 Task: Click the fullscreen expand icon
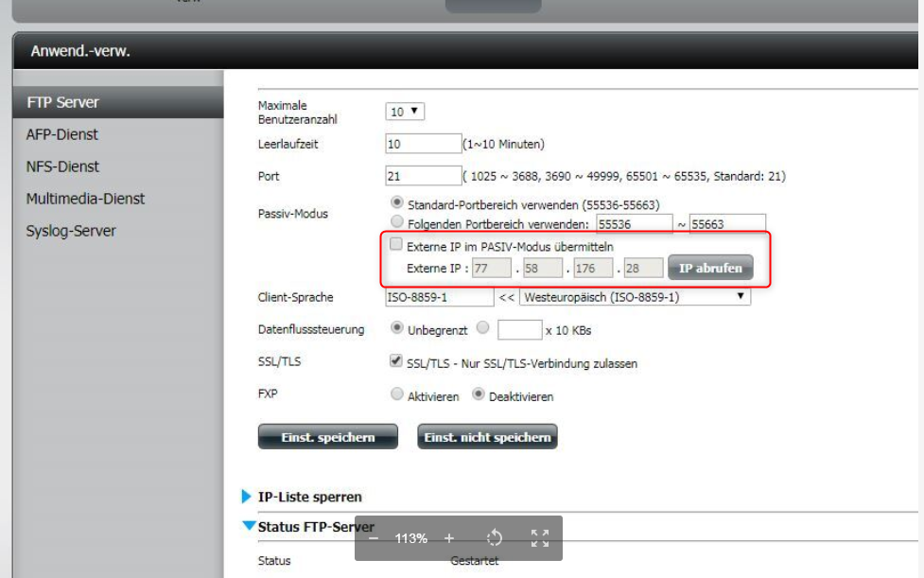pyautogui.click(x=540, y=538)
